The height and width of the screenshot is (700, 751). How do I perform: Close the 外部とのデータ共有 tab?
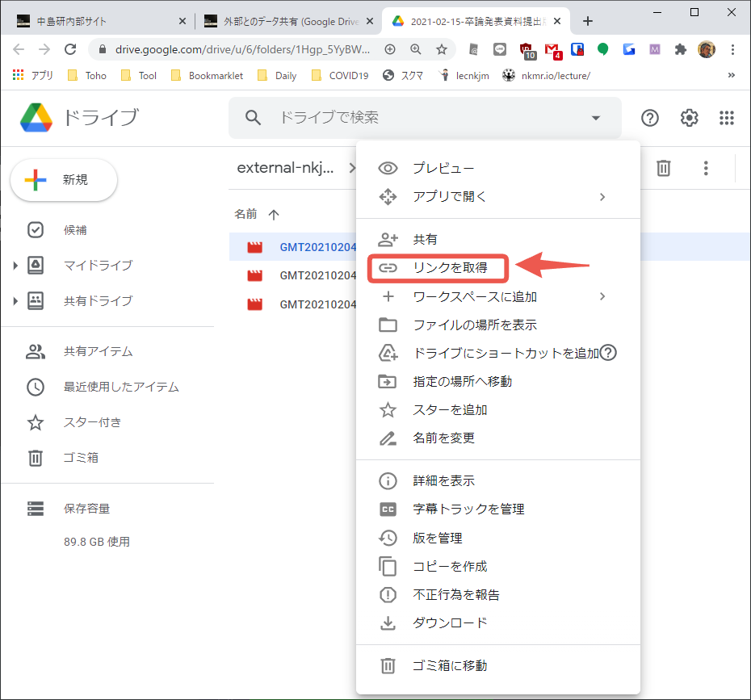(370, 21)
